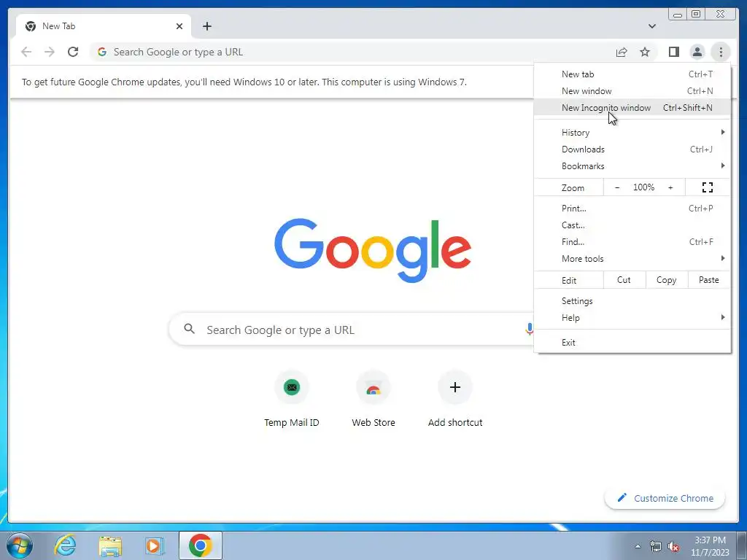Open the tab search chevron

click(651, 26)
